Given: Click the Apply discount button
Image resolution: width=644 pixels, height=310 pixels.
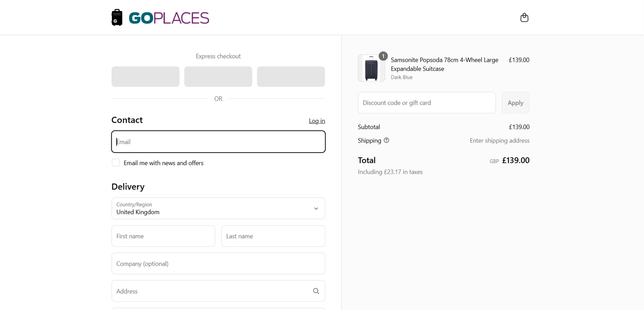Looking at the screenshot, I should 515,103.
